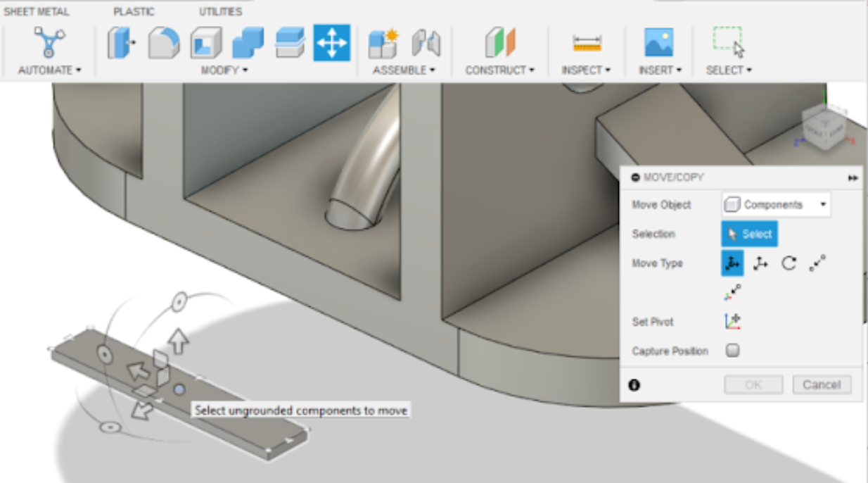The width and height of the screenshot is (868, 483).
Task: Click the Insert image icon
Action: [x=659, y=43]
